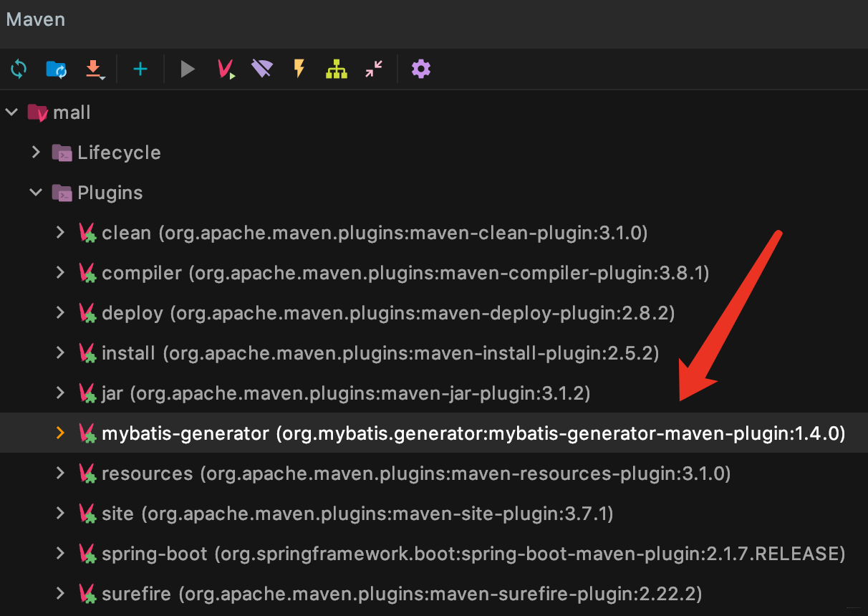
Task: Click Execute Maven Goal icon
Action: pyautogui.click(x=226, y=69)
